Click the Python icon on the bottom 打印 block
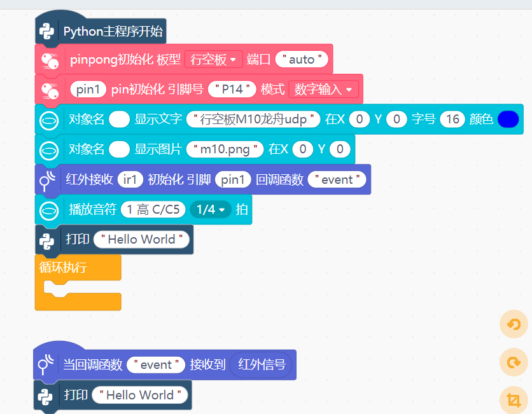 tap(45, 397)
